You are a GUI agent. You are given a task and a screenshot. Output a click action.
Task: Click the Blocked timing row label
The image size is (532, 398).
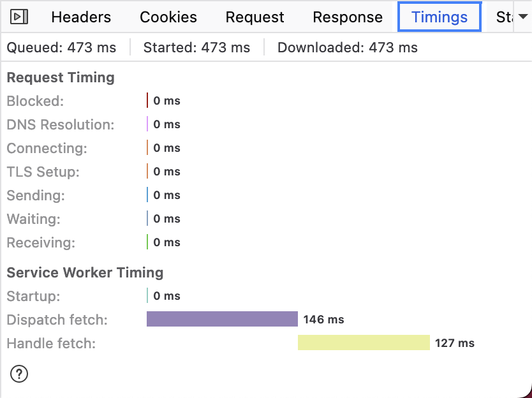pyautogui.click(x=36, y=101)
